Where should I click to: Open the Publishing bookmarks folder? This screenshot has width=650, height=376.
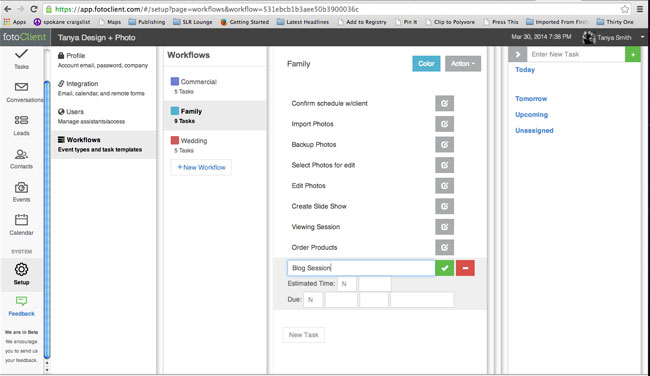(x=147, y=22)
